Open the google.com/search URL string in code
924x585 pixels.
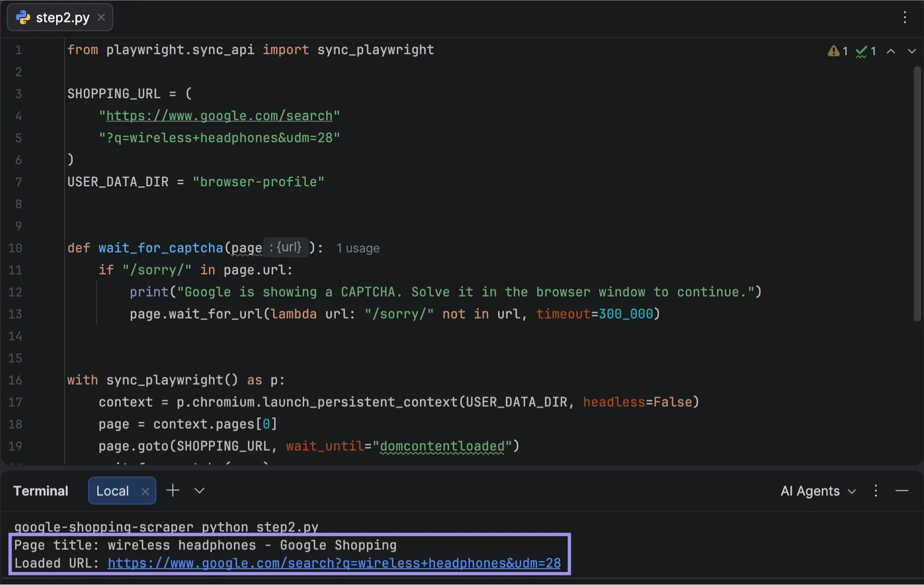pyautogui.click(x=219, y=116)
